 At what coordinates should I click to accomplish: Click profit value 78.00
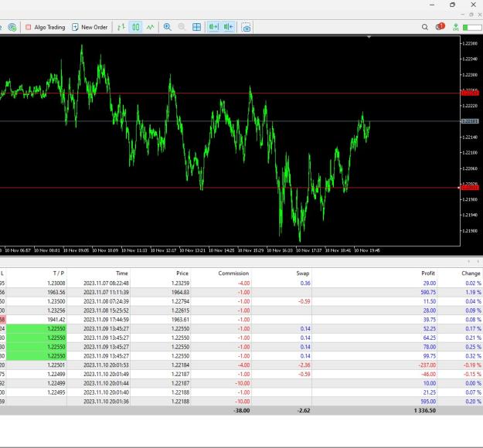[x=430, y=347]
